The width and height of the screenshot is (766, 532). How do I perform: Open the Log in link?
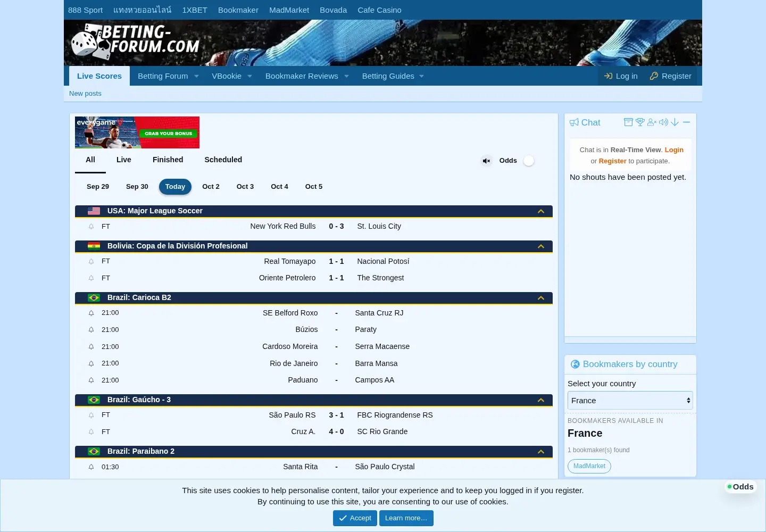coord(621,76)
